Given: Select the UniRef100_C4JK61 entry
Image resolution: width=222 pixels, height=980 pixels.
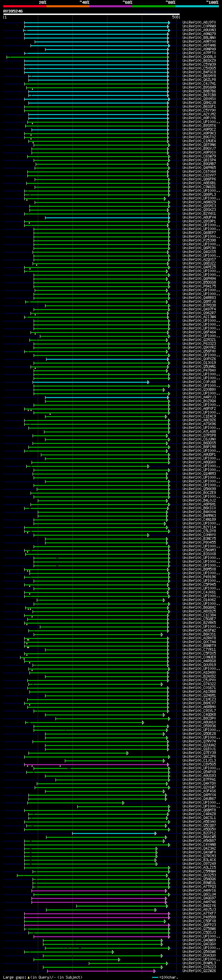Looking at the screenshot, I should 199,592.
